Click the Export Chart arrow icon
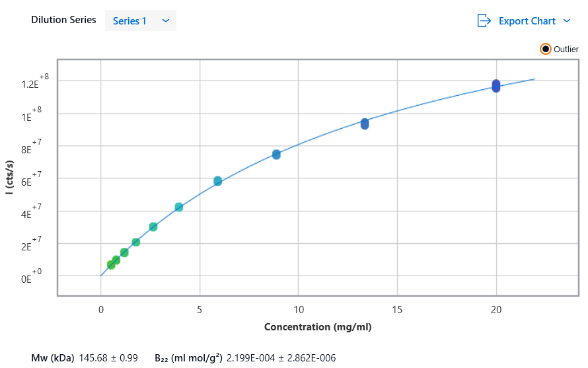Screen dimensions: 588x368 click(x=484, y=20)
